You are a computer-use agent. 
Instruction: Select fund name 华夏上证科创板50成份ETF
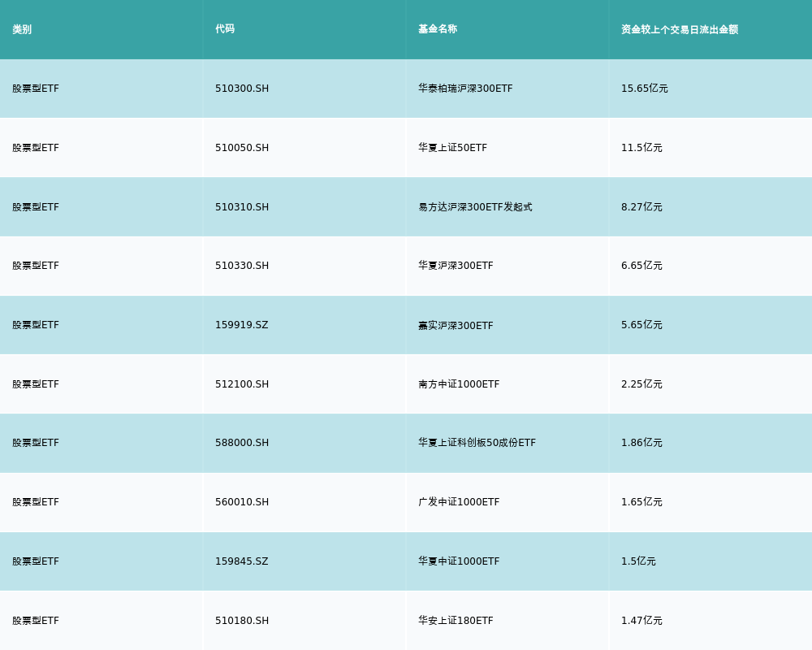477,443
